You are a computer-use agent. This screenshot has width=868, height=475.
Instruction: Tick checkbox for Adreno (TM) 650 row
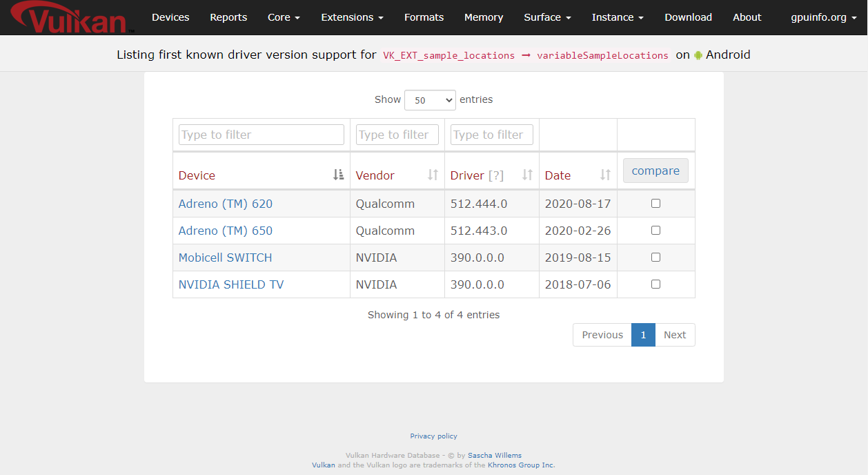pos(655,230)
